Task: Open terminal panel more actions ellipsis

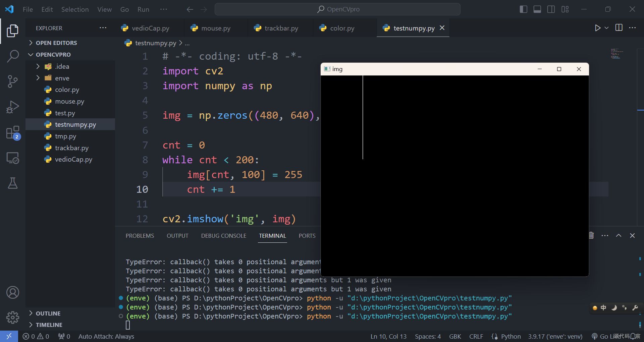Action: click(605, 235)
